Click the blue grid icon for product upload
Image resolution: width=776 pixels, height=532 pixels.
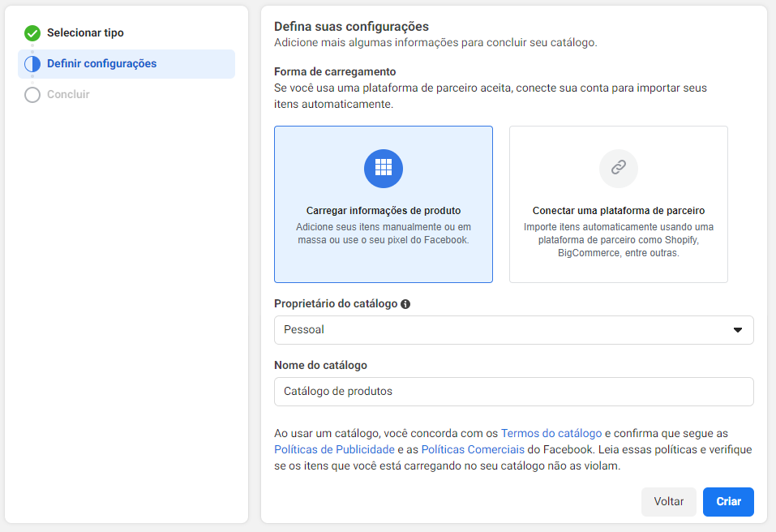click(x=383, y=168)
